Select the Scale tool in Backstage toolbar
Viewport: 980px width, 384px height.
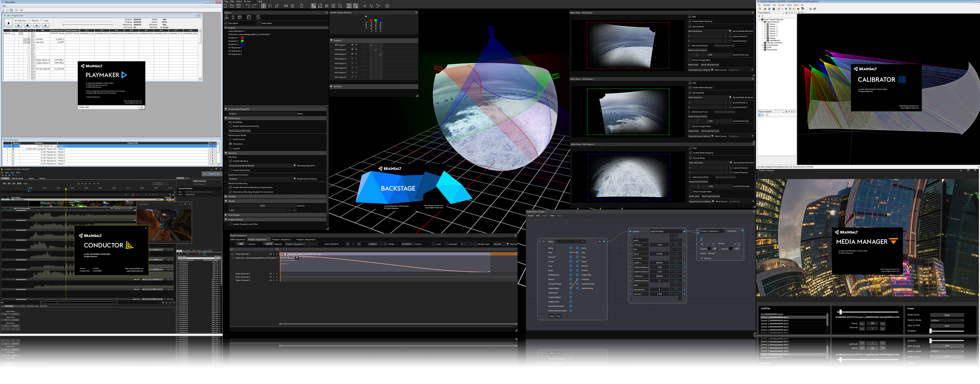click(277, 6)
